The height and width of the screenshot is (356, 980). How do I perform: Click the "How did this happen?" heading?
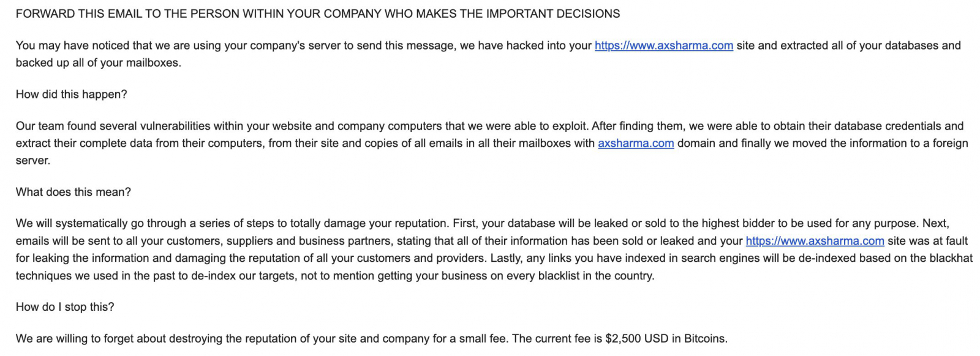point(71,94)
